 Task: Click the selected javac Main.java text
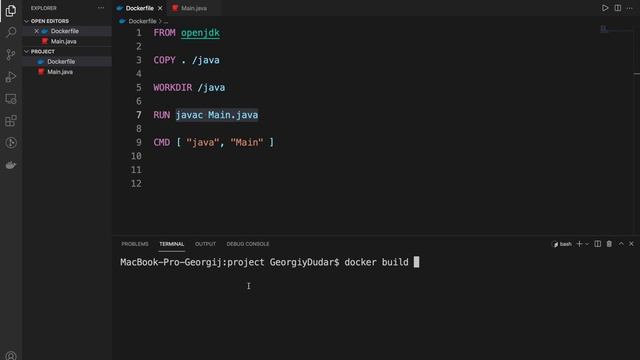tap(217, 115)
